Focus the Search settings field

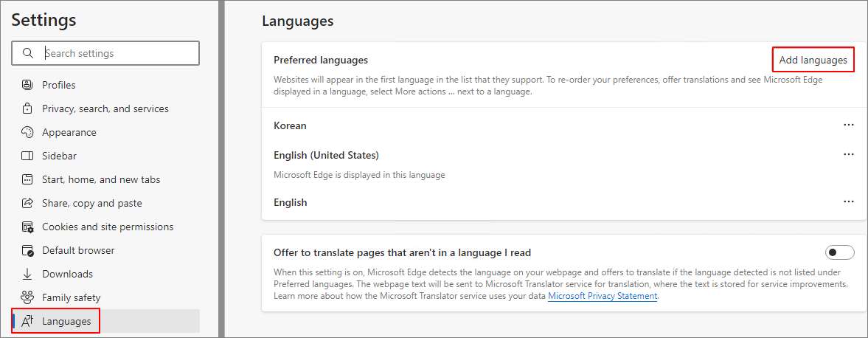coord(105,54)
